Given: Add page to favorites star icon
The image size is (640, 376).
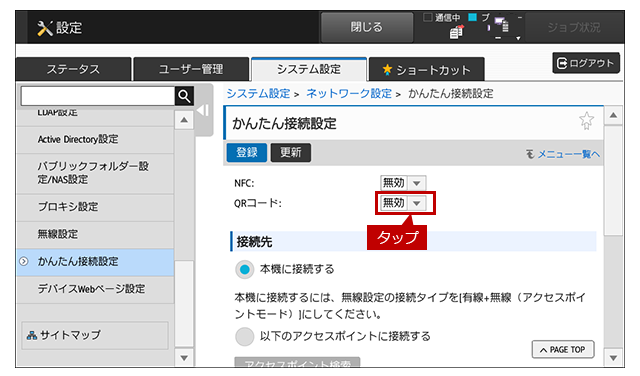Looking at the screenshot, I should click(x=586, y=121).
